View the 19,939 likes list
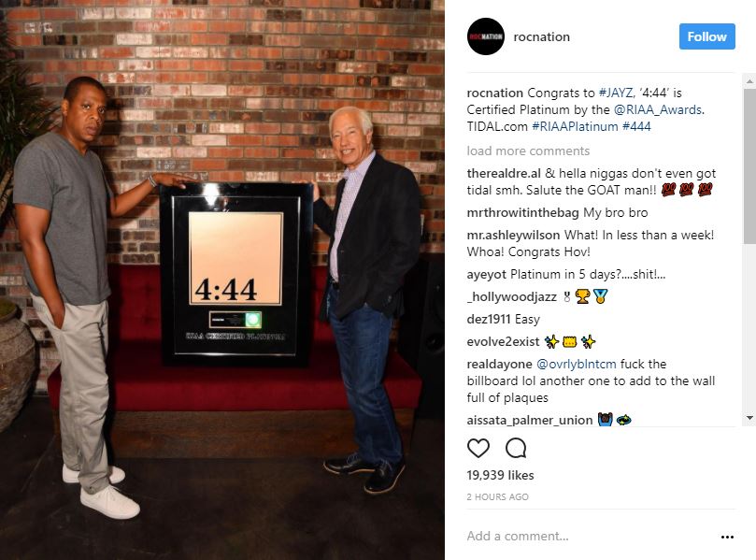756x560 pixels. pos(500,475)
